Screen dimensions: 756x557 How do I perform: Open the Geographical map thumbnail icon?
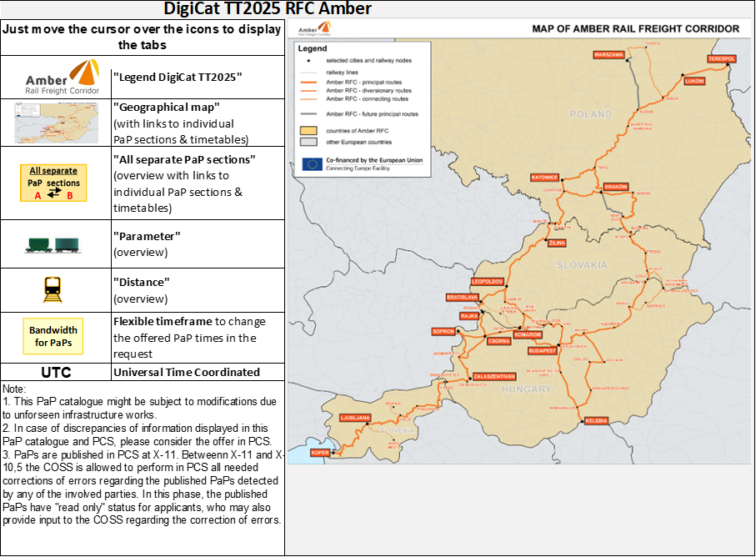(x=57, y=123)
